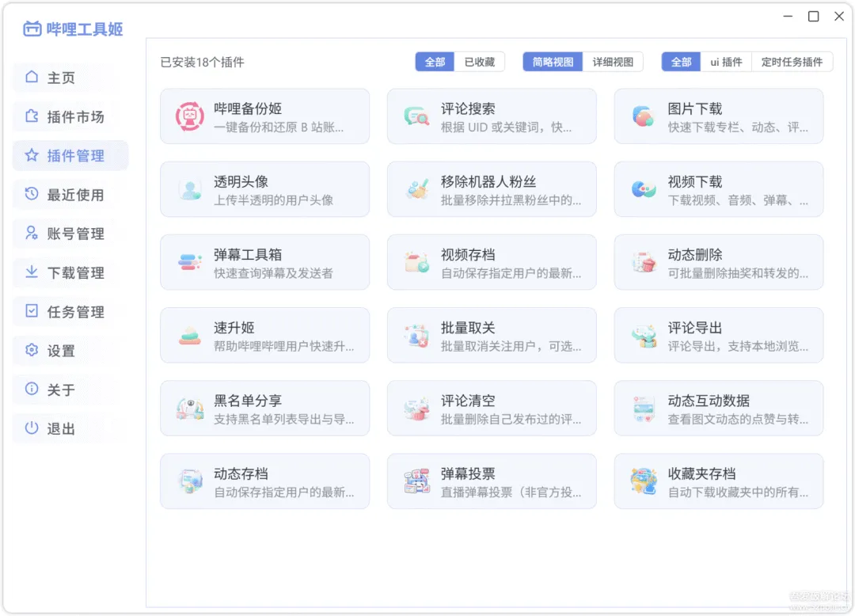Filter by ui 插件 type

pyautogui.click(x=726, y=62)
